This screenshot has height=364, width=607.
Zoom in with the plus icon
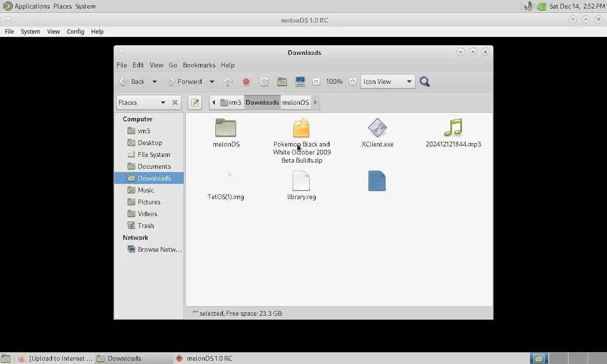[x=352, y=82]
